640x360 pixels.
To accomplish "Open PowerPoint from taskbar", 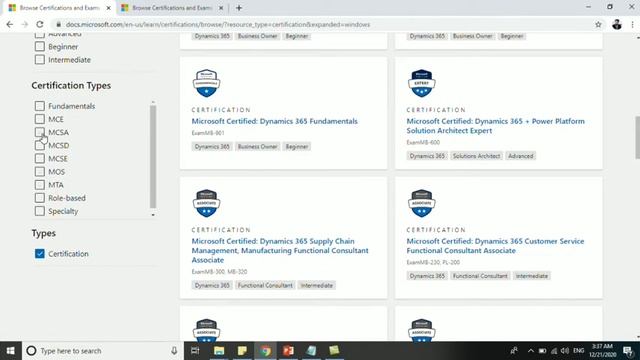I will [289, 351].
